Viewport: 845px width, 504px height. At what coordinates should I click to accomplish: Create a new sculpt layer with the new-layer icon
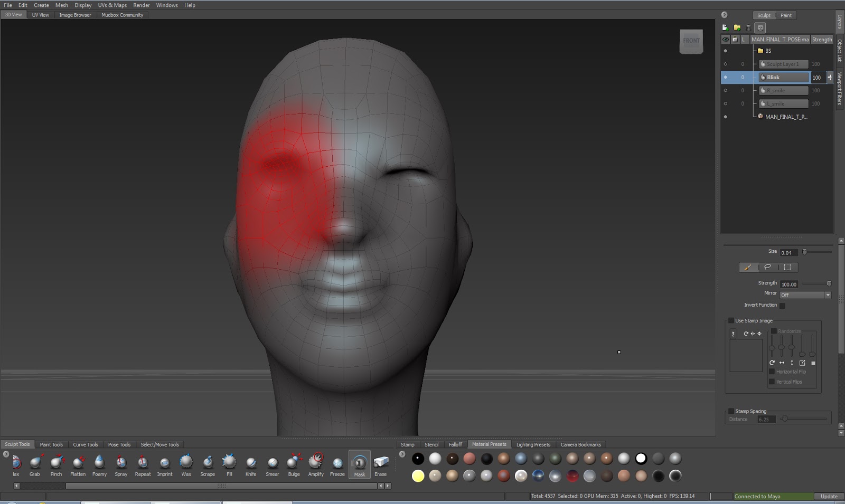pos(725,27)
